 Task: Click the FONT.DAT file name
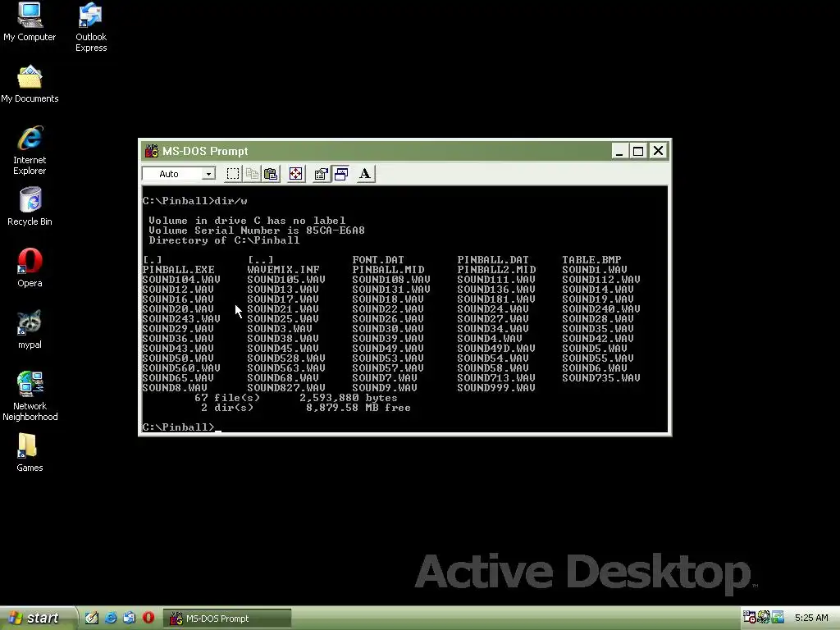click(378, 260)
